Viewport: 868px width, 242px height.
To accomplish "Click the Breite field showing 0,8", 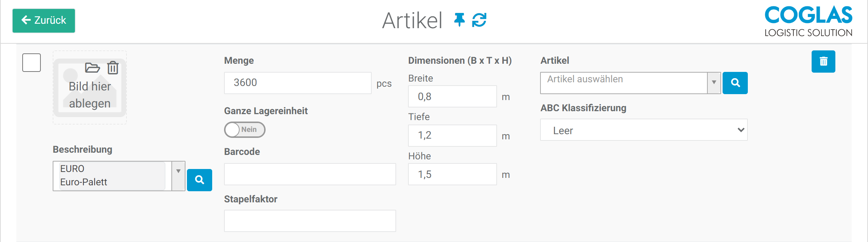I will pyautogui.click(x=452, y=96).
